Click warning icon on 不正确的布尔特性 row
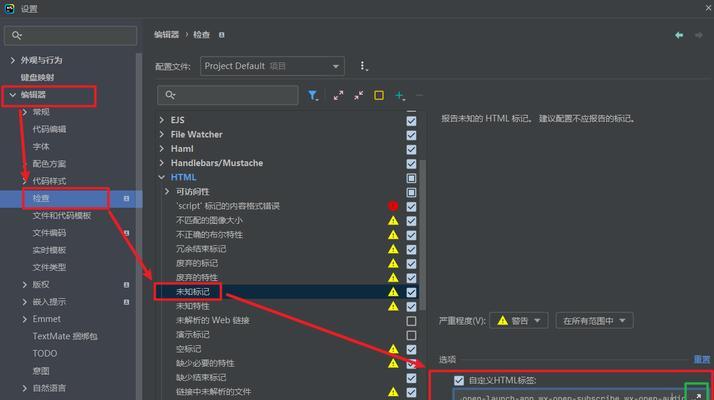 [x=393, y=235]
